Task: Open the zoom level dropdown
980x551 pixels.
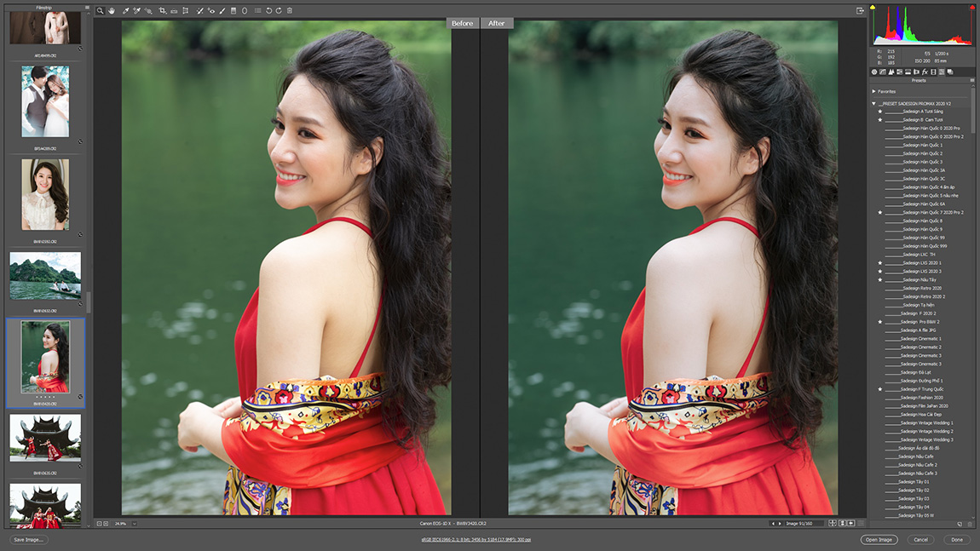Action: (x=135, y=524)
